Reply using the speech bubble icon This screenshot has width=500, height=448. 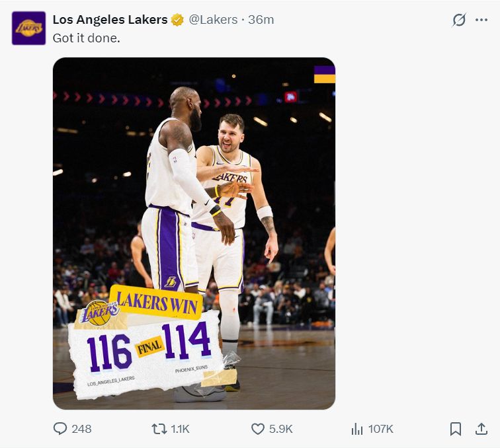(60, 429)
